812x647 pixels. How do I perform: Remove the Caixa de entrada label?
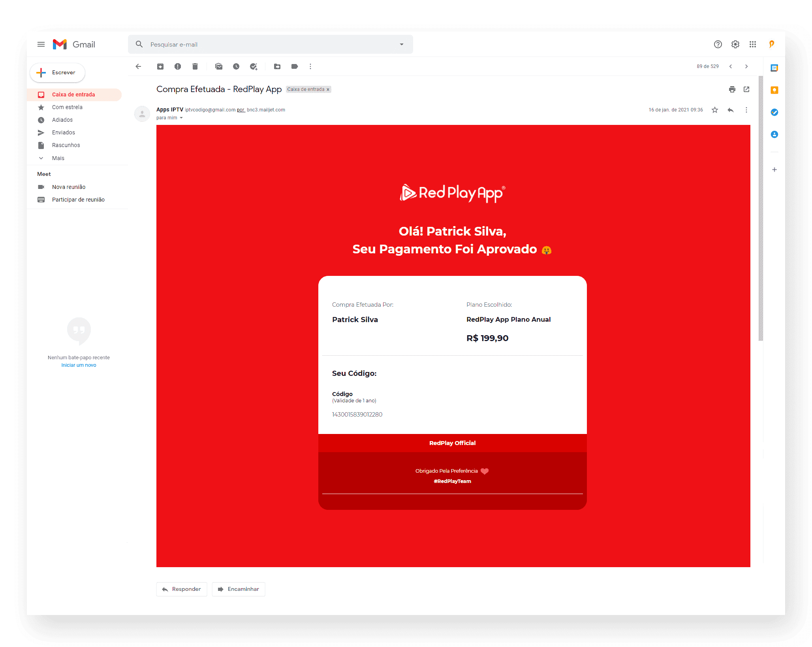pyautogui.click(x=328, y=89)
